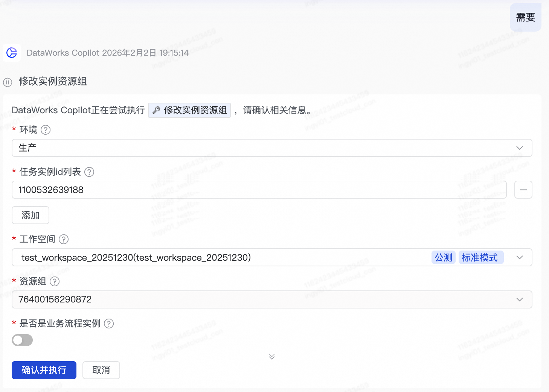Click the 公测 tag in workspace field
The height and width of the screenshot is (392, 549).
coord(444,257)
